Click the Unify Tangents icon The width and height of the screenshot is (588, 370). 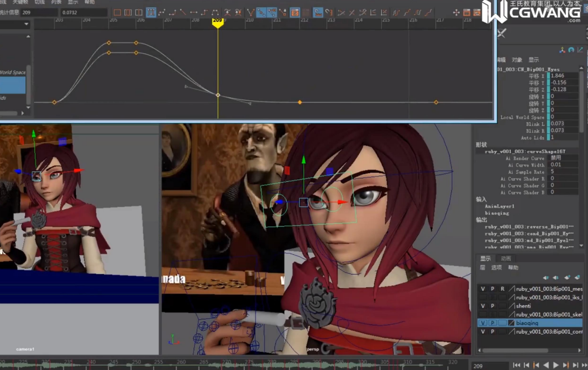coord(261,13)
